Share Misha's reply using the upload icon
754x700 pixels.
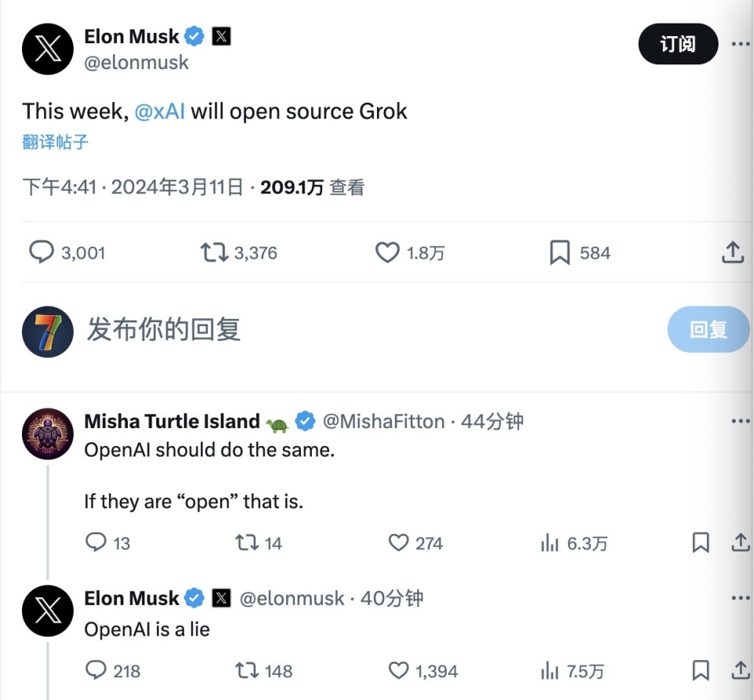coord(740,542)
